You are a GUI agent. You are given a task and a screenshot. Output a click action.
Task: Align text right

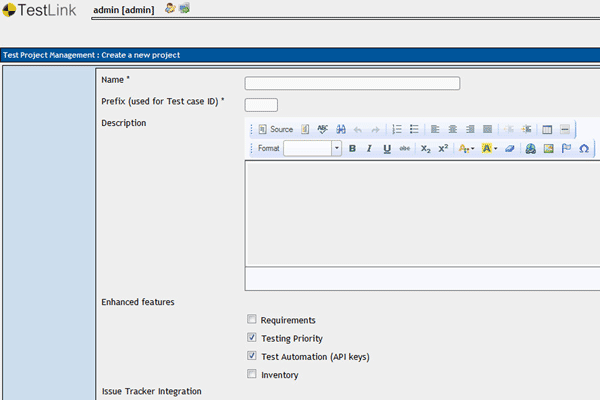(x=470, y=129)
